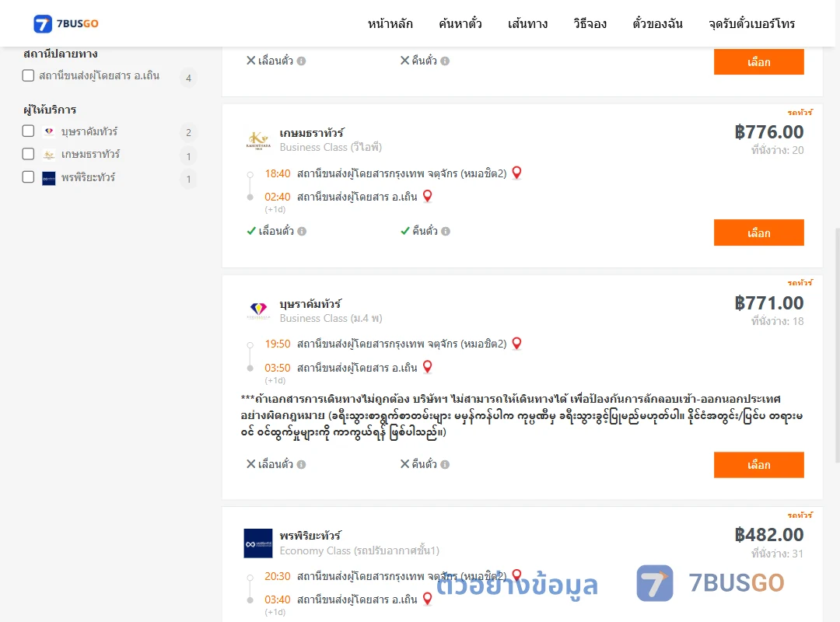The width and height of the screenshot is (840, 622).
Task: Click the รถทัวร์ tag on the ฿776.00 card
Action: 800,112
